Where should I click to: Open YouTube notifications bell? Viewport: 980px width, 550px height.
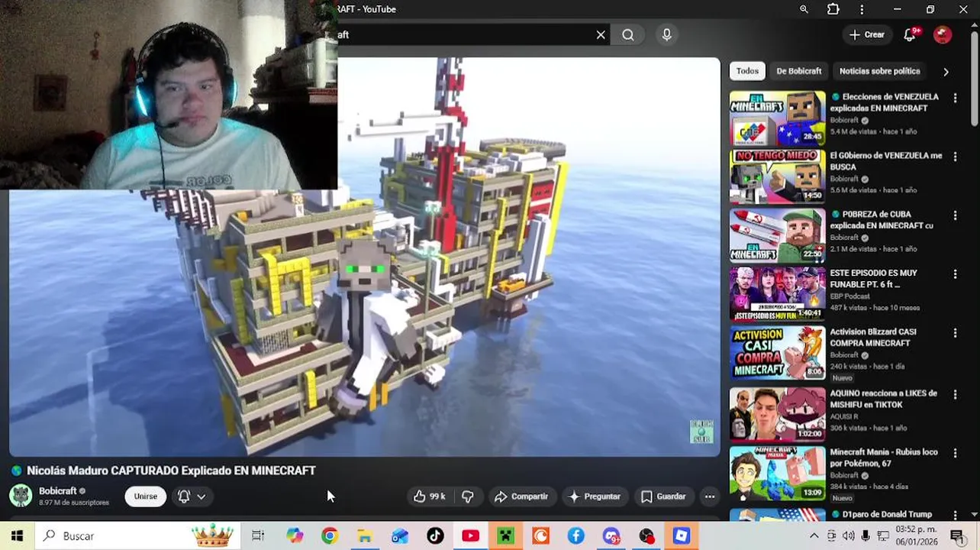tap(911, 34)
